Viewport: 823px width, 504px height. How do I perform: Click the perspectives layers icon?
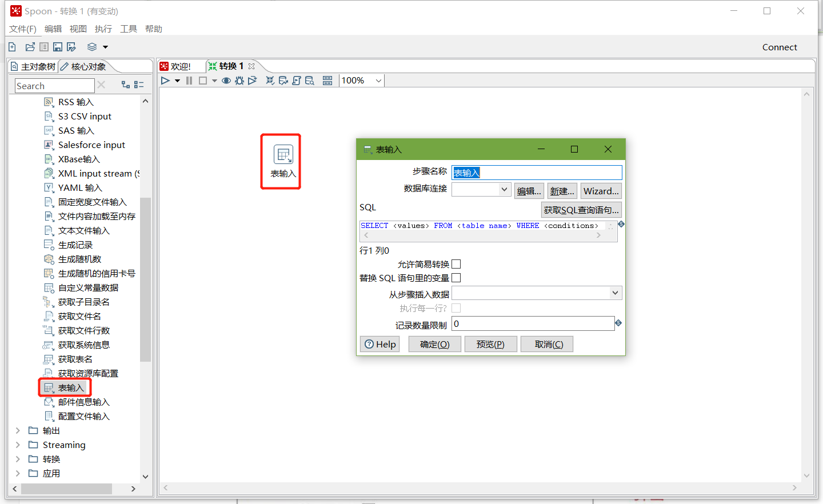click(x=92, y=47)
